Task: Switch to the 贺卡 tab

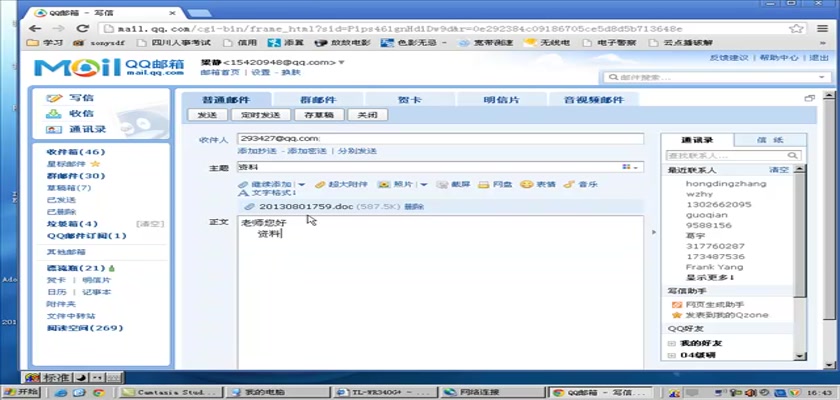Action: (x=410, y=100)
